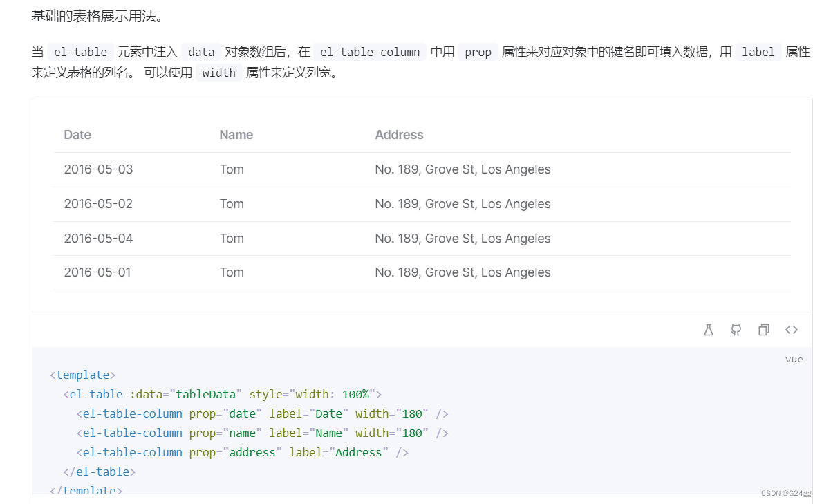Viewport: 822px width, 504px height.
Task: Select the 2016-05-02 date cell
Action: (x=99, y=204)
